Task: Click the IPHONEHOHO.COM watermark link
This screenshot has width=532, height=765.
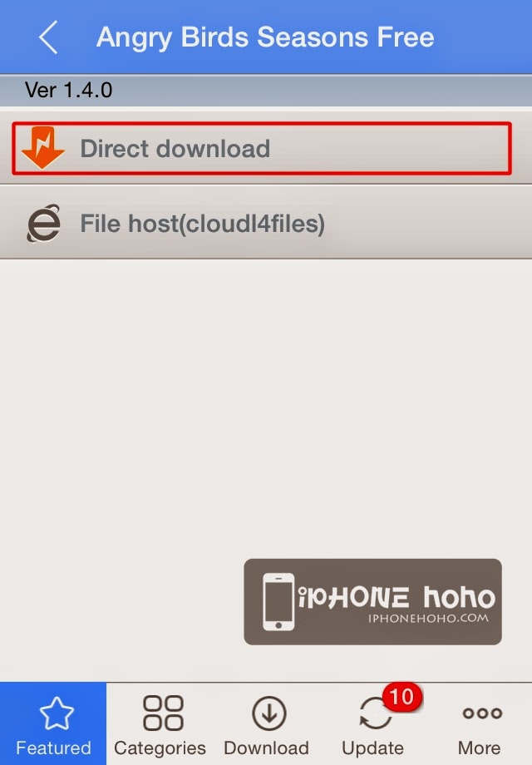Action: [428, 619]
